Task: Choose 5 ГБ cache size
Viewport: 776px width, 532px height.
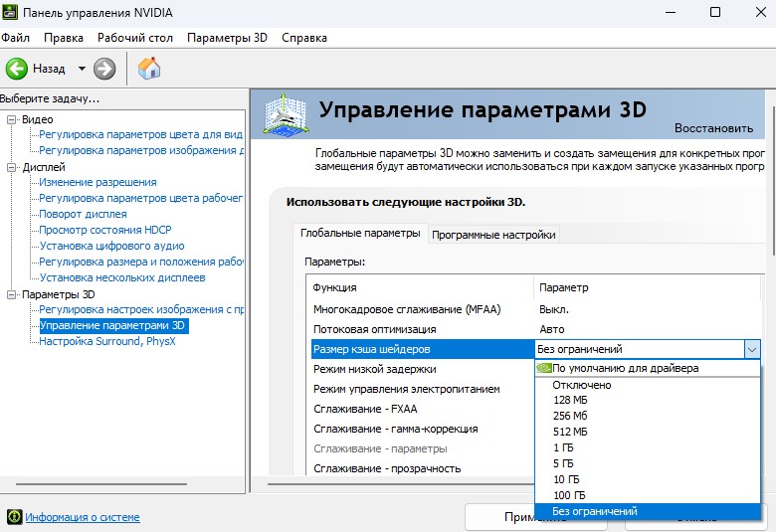Action: (648, 463)
